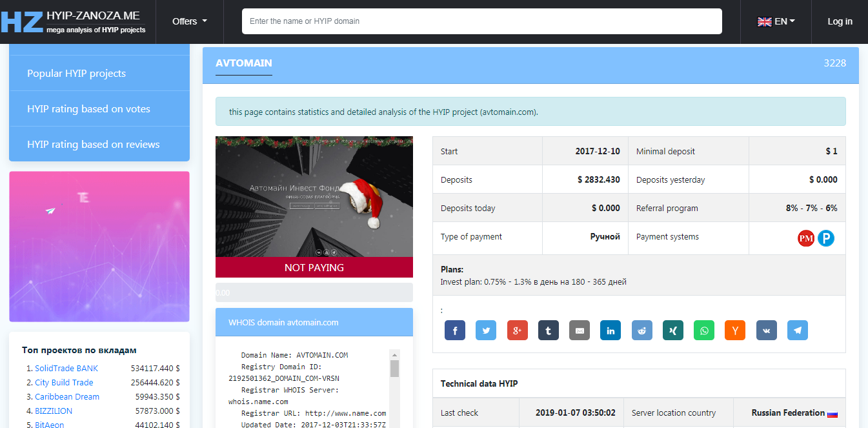868x428 pixels.
Task: Click the WHOIS domain avtomain.com header
Action: 314,322
